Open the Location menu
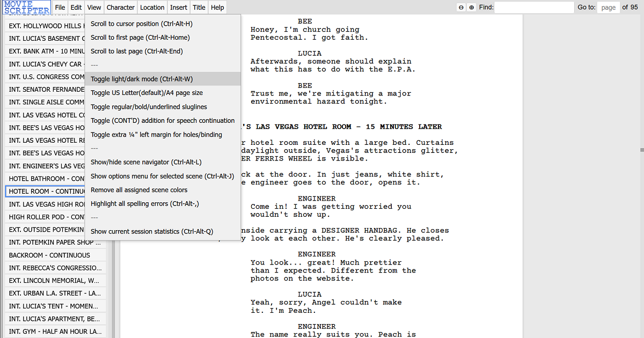This screenshot has height=338, width=644. pyautogui.click(x=152, y=8)
